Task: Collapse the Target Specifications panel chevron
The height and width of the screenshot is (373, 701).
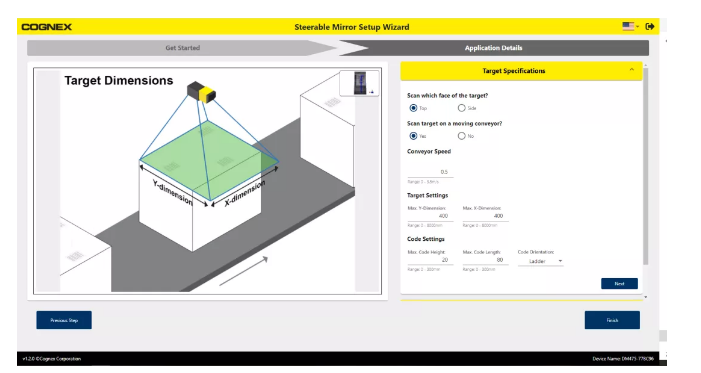Action: (632, 70)
